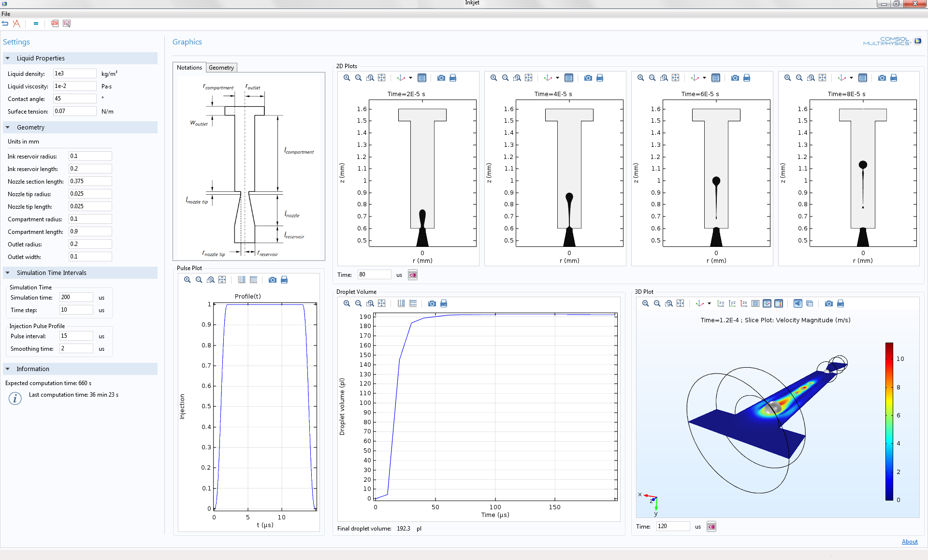Click the Compute equals icon in toolbar
The height and width of the screenshot is (560, 928).
click(x=36, y=23)
